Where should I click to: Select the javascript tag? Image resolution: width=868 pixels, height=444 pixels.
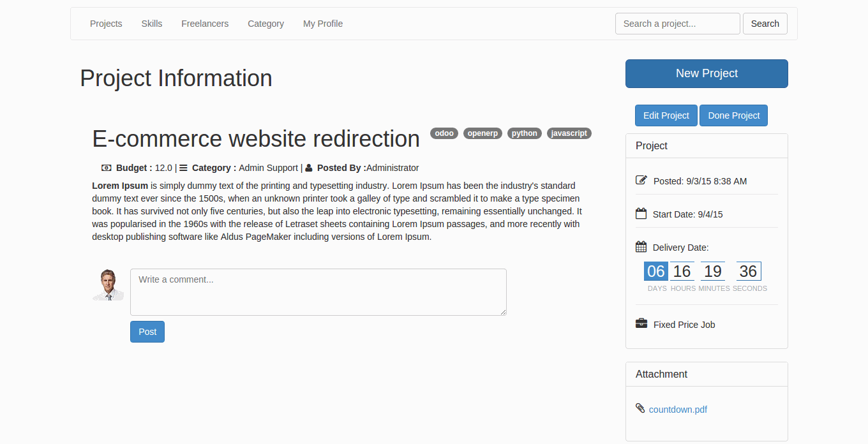(569, 133)
